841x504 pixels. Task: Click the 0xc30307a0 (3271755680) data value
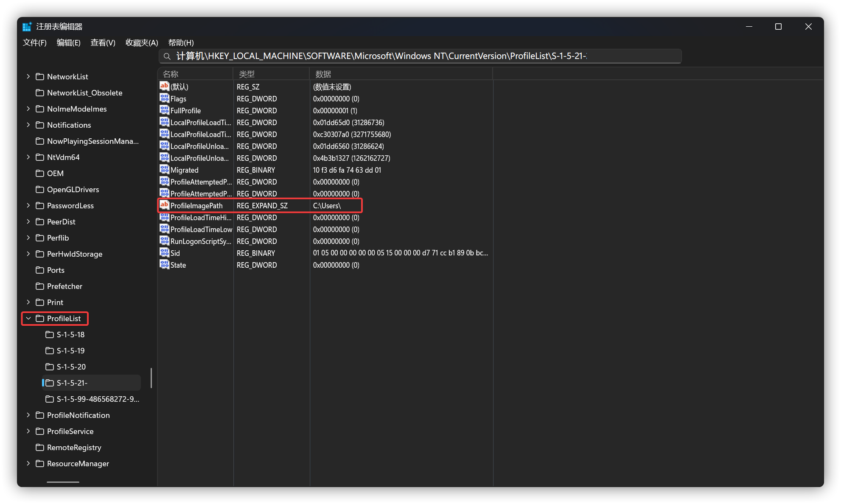[x=352, y=134]
